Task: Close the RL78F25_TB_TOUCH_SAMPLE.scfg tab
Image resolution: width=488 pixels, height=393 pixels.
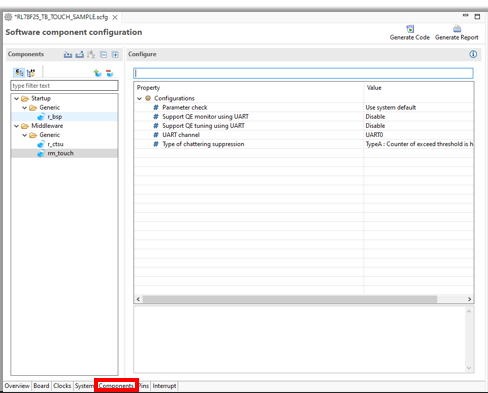Action: [x=115, y=17]
